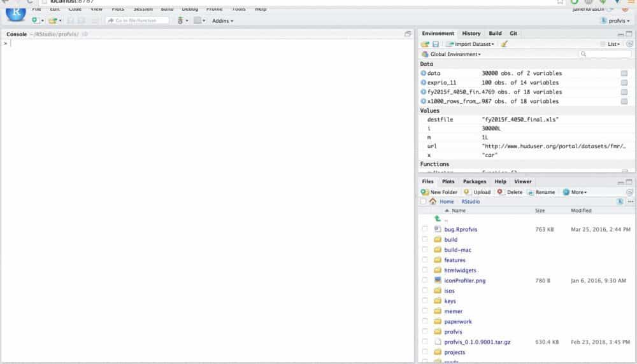Open the memer folder

(453, 311)
